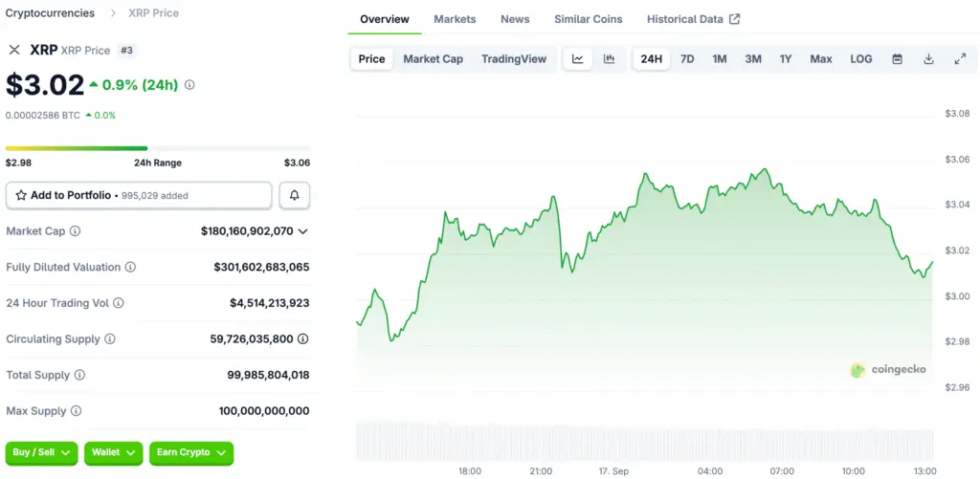This screenshot has height=479, width=980.
Task: Click the 24h price range bar
Action: [x=158, y=148]
